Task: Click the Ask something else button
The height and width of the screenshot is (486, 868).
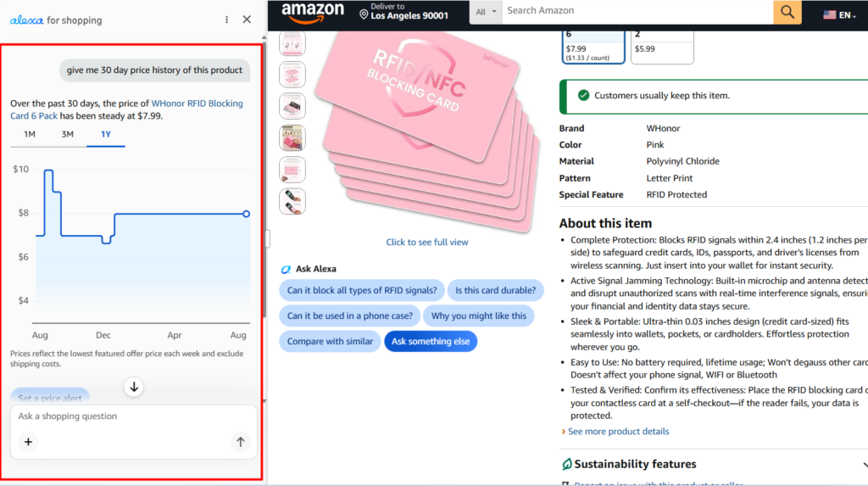Action: [431, 341]
